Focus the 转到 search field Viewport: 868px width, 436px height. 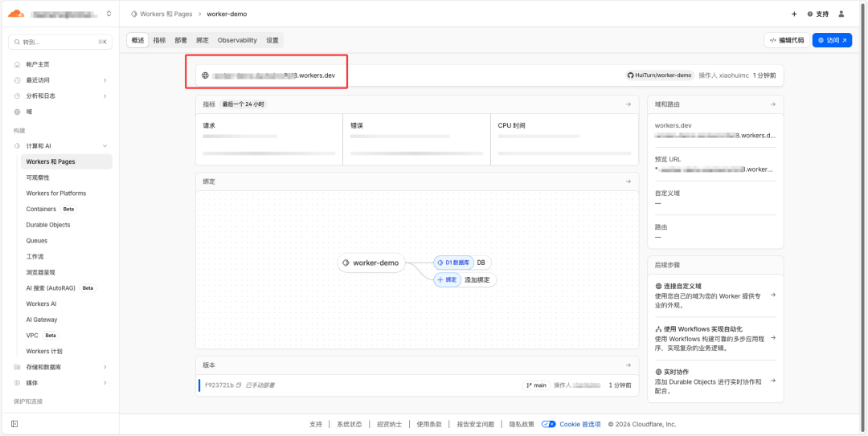click(x=60, y=42)
